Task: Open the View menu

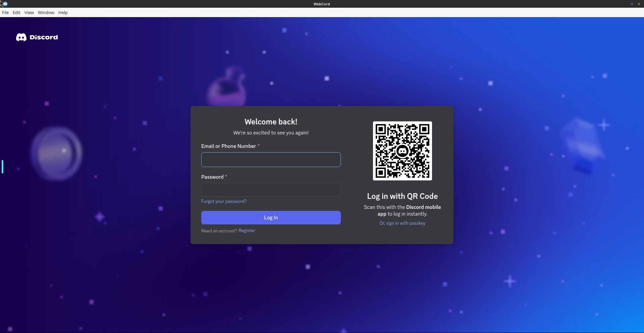Action: pos(29,12)
